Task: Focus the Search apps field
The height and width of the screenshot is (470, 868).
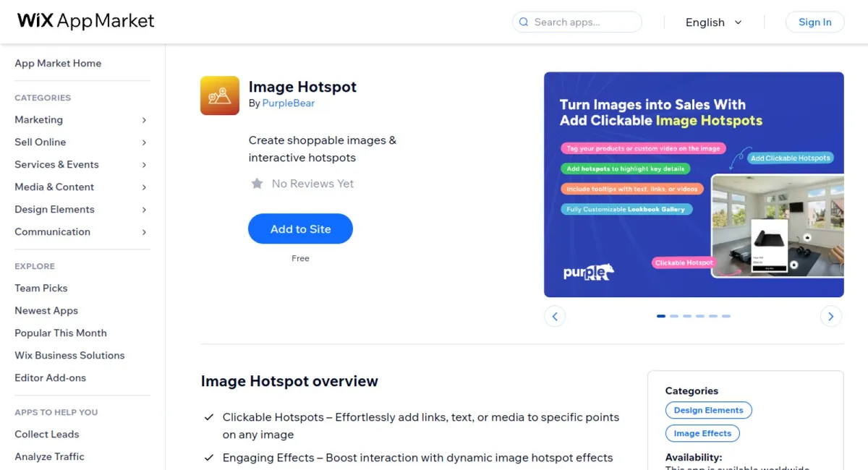Action: coord(577,22)
